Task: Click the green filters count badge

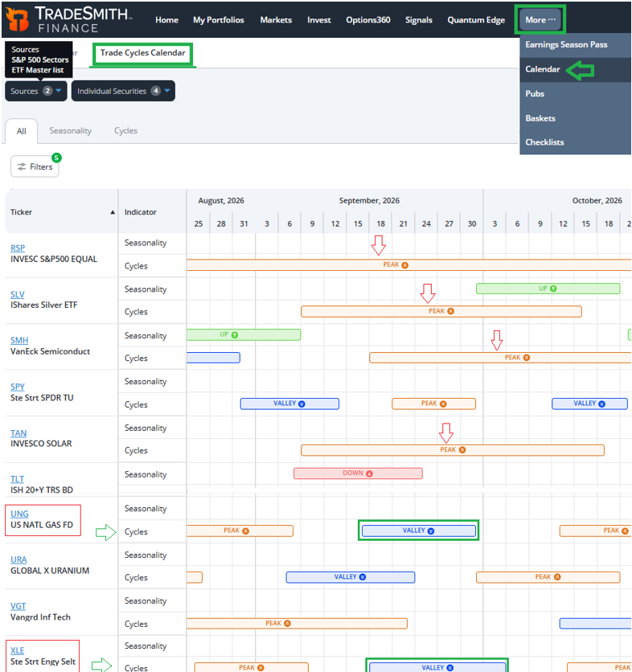Action: pos(56,158)
